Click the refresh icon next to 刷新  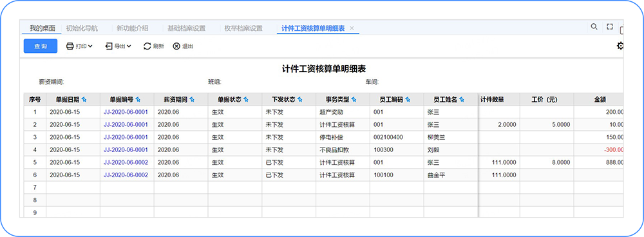tap(147, 46)
